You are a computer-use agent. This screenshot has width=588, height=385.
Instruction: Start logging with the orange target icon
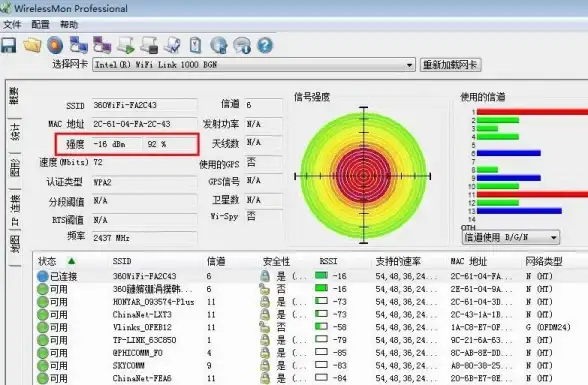55,45
